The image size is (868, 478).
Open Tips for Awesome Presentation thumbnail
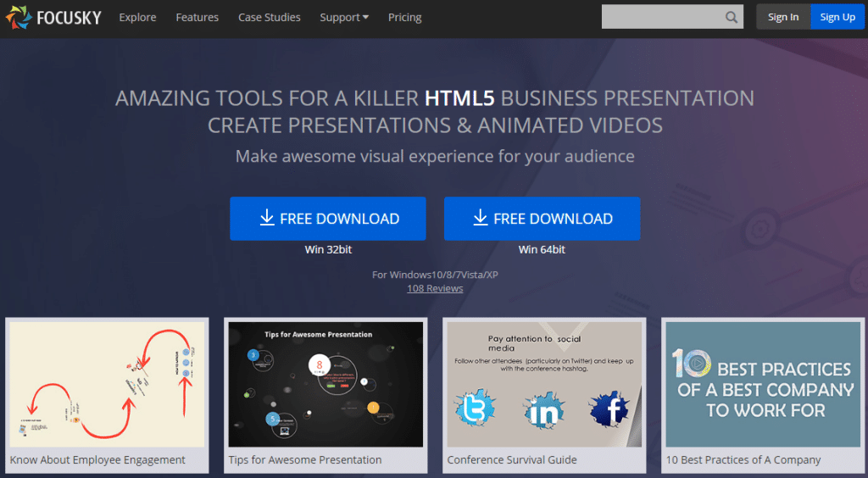tap(325, 385)
